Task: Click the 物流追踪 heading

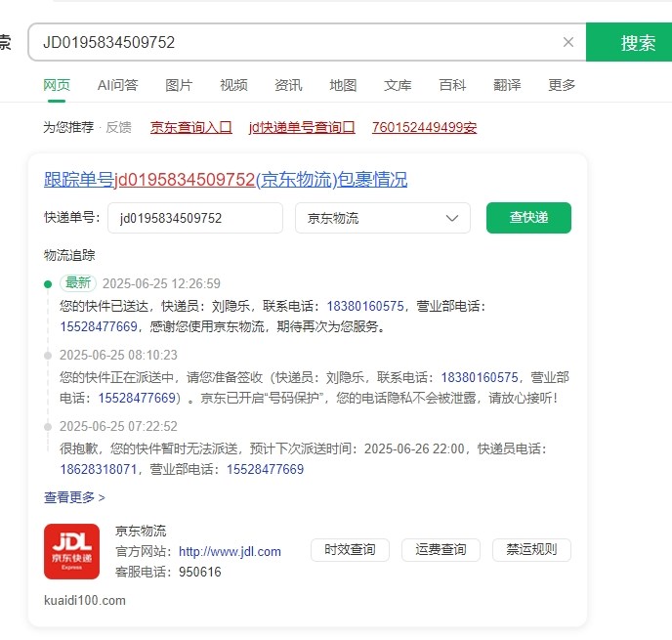Action: pos(69,255)
